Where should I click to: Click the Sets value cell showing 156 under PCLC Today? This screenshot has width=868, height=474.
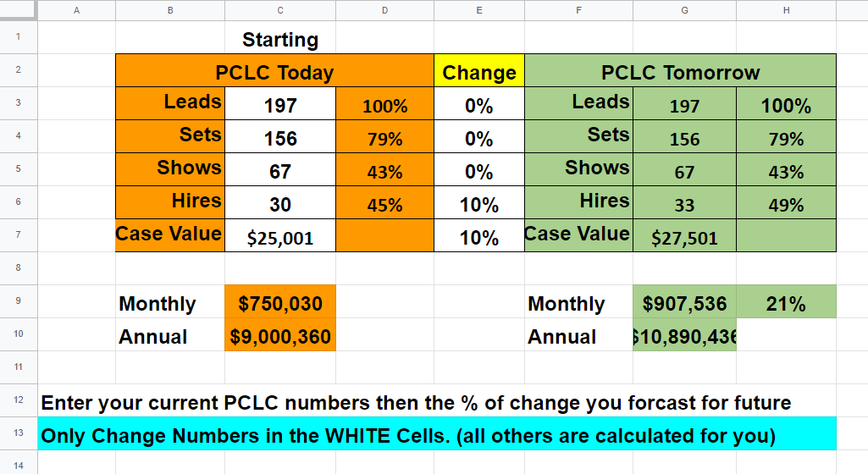point(280,138)
